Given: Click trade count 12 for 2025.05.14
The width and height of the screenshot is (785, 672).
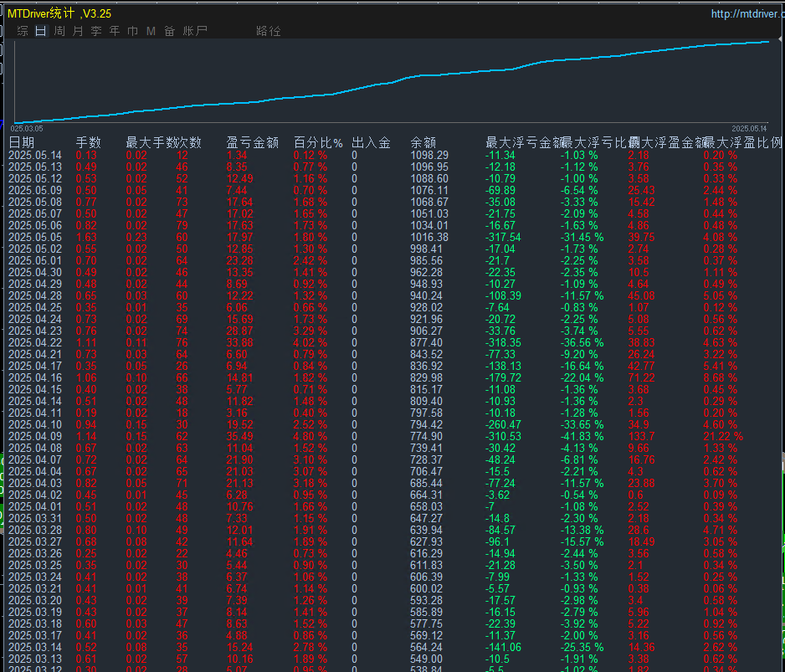Looking at the screenshot, I should pos(182,155).
